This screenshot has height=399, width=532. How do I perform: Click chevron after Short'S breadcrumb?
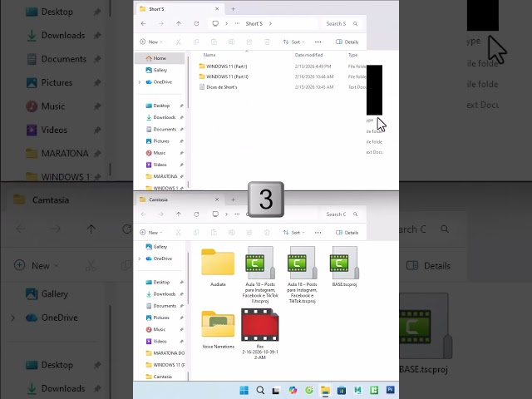click(270, 24)
